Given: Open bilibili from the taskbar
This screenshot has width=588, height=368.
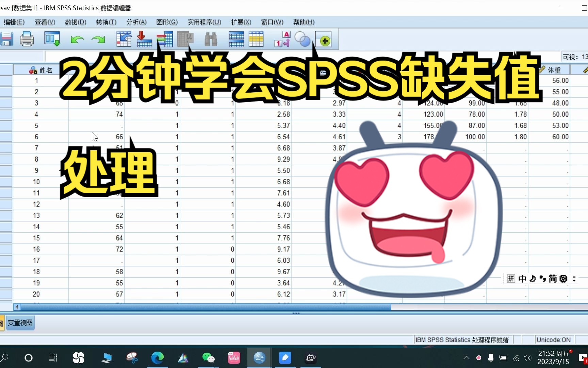Looking at the screenshot, I should click(x=234, y=357).
